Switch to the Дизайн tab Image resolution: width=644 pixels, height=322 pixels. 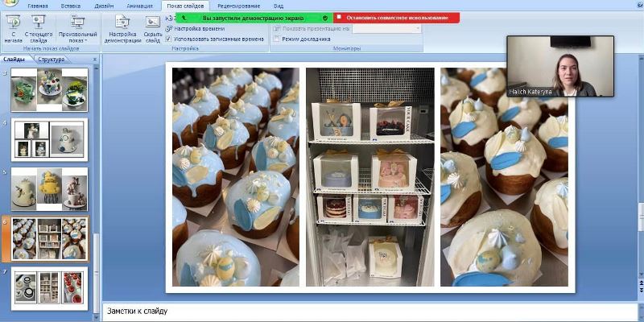click(103, 6)
